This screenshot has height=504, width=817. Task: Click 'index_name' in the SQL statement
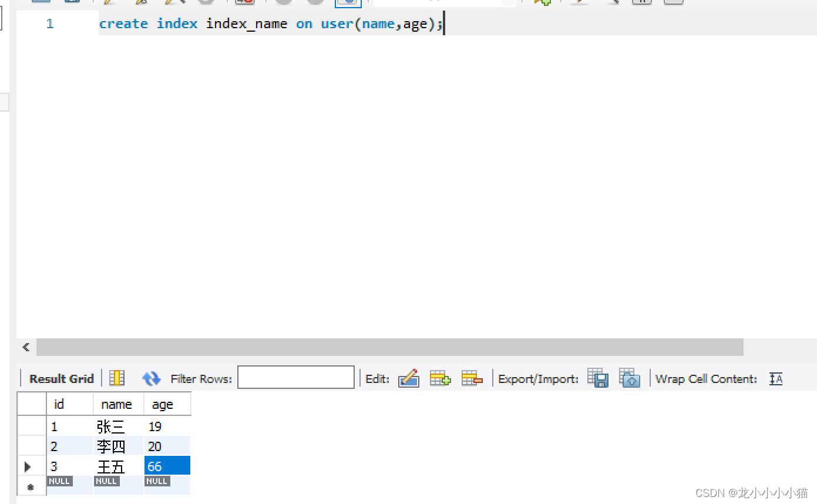(x=247, y=24)
